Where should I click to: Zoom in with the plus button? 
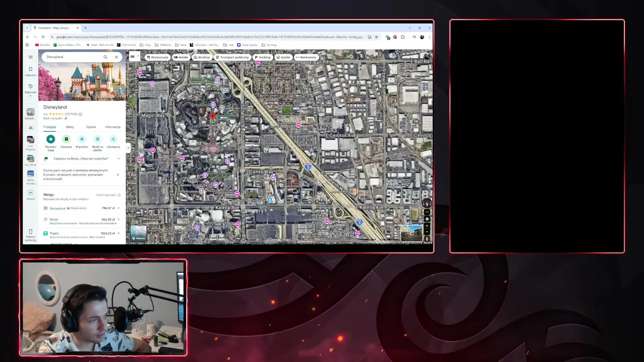coord(427,226)
